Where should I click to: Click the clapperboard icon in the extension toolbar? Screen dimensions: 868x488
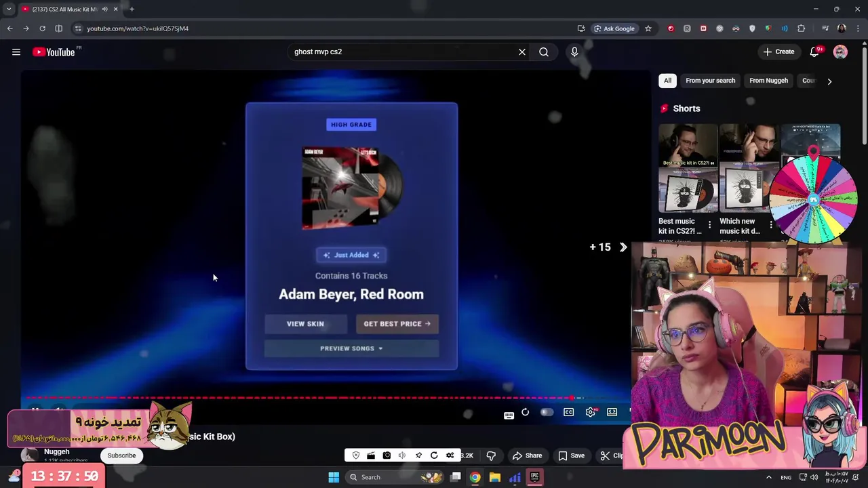(371, 455)
